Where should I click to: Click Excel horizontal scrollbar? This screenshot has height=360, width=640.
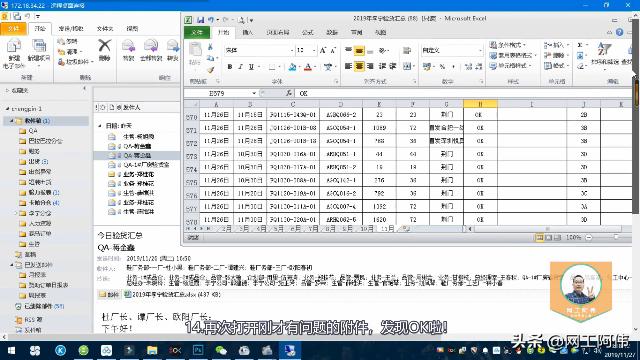pyautogui.click(x=547, y=229)
